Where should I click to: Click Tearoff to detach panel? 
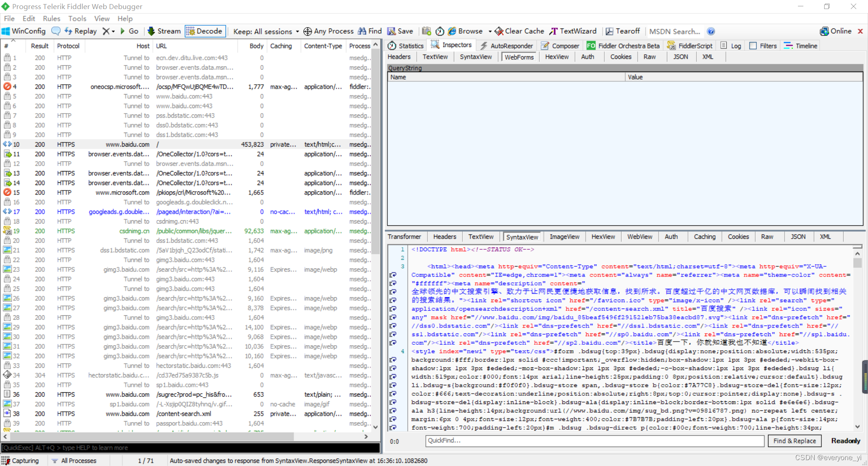(623, 31)
